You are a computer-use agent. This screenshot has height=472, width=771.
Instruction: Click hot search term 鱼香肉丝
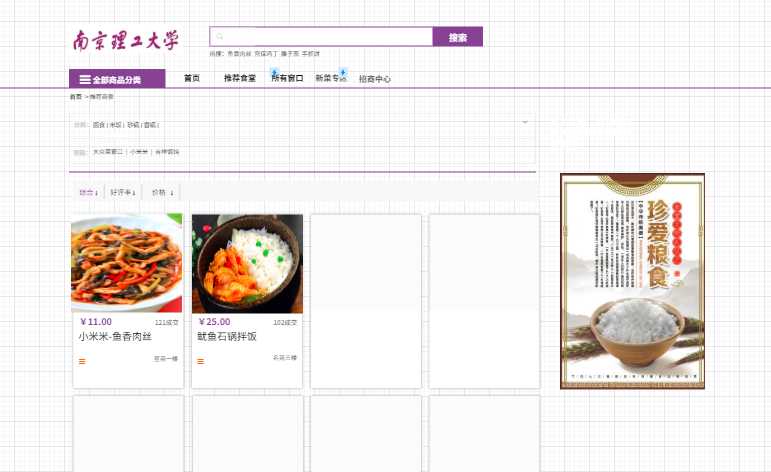[239, 54]
